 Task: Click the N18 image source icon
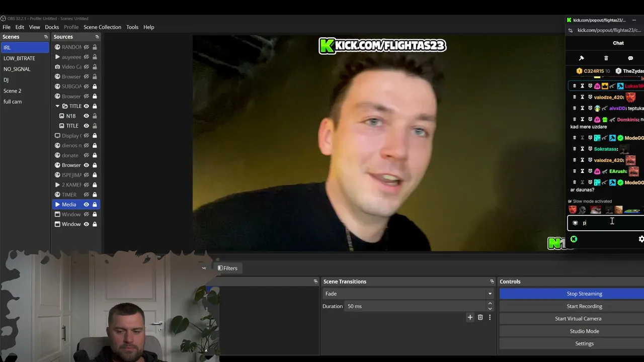62,116
